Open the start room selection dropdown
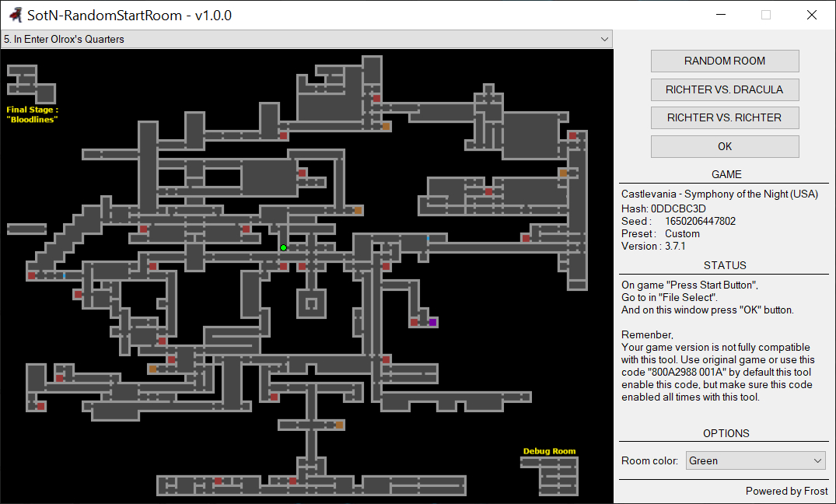 [306, 39]
